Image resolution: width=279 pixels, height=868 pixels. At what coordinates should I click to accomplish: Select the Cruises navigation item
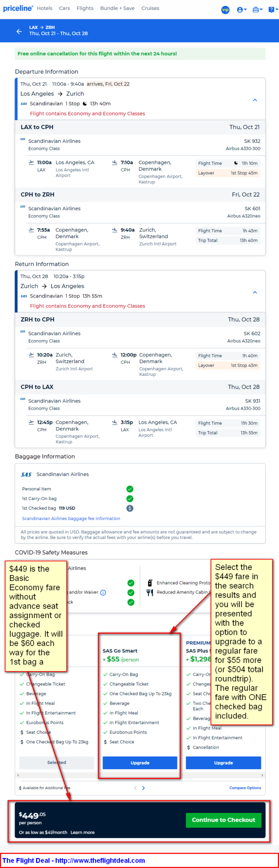pos(150,8)
